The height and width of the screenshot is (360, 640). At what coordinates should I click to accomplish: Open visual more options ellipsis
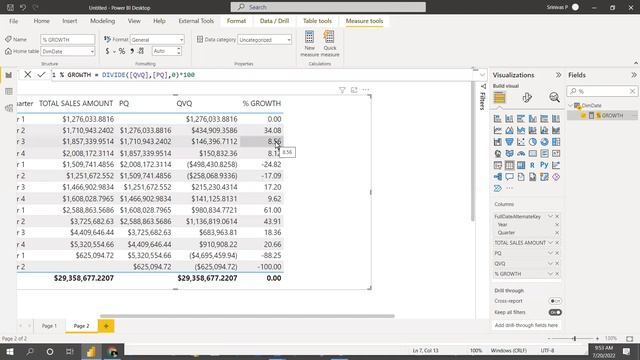(366, 90)
